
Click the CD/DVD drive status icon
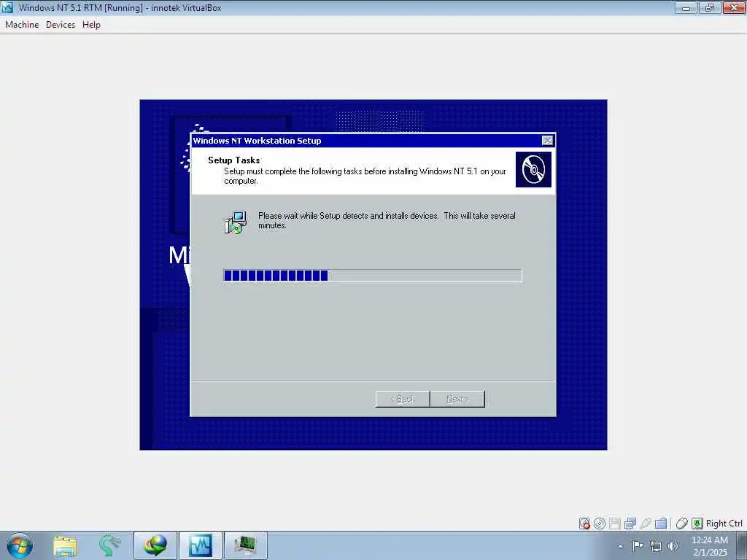(x=600, y=524)
